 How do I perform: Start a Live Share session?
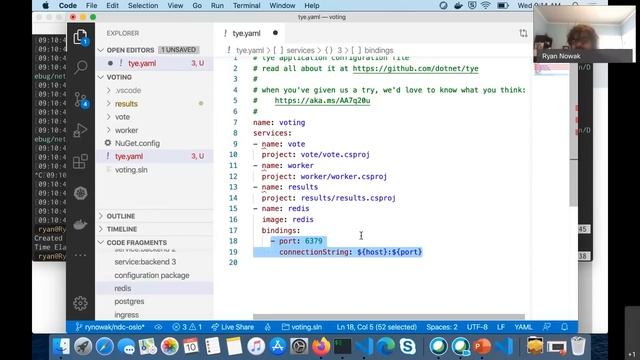point(233,327)
